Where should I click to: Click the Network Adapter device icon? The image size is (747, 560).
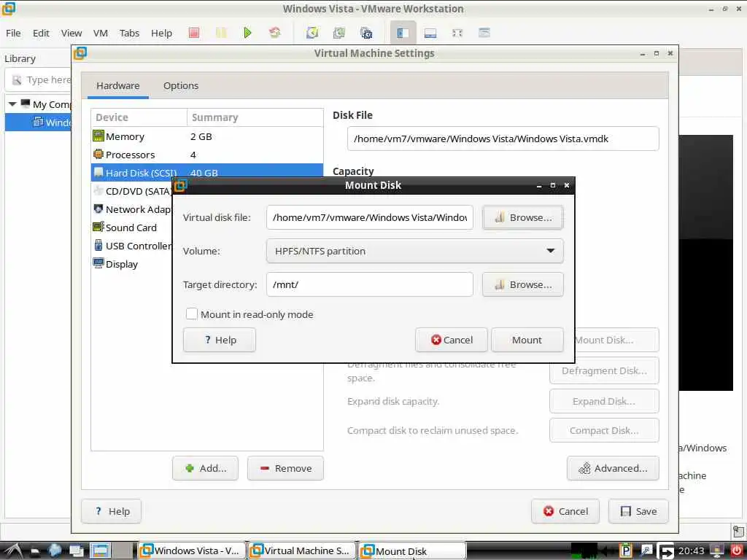click(98, 209)
